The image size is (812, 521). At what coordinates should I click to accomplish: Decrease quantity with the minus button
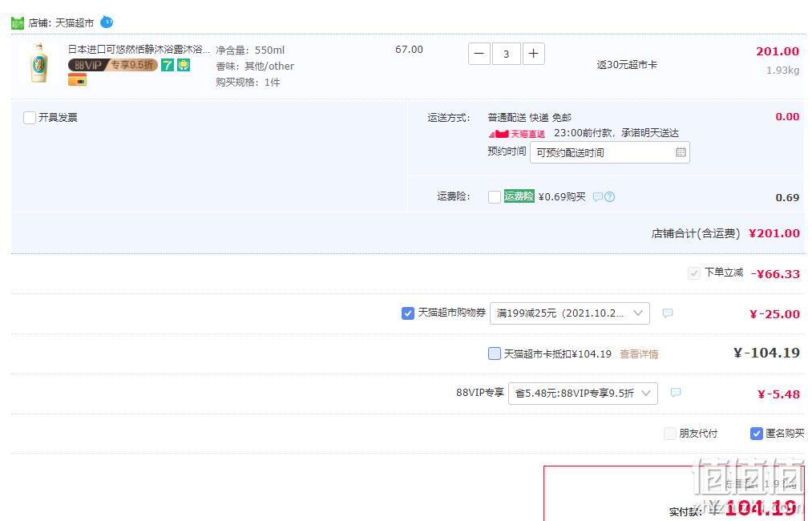point(479,54)
